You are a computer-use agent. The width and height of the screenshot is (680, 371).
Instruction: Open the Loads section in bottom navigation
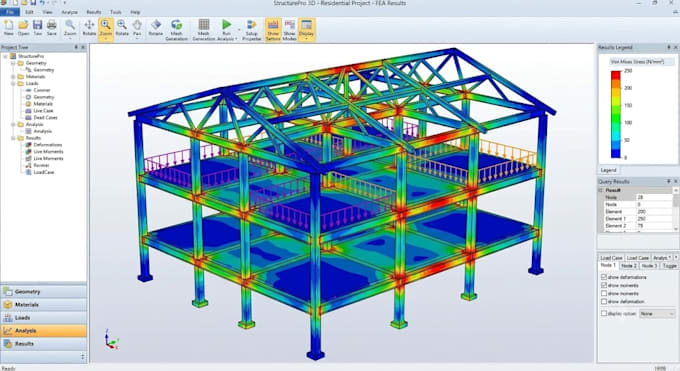coord(43,318)
